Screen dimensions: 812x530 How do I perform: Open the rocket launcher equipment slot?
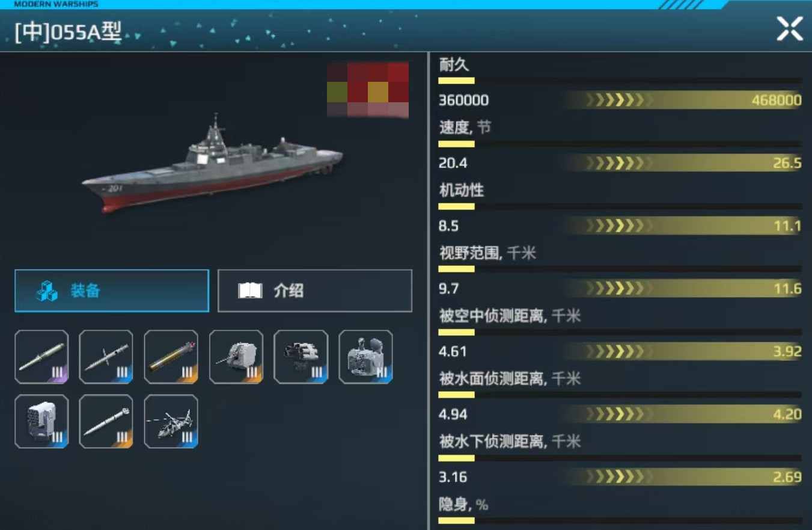pyautogui.click(x=301, y=357)
